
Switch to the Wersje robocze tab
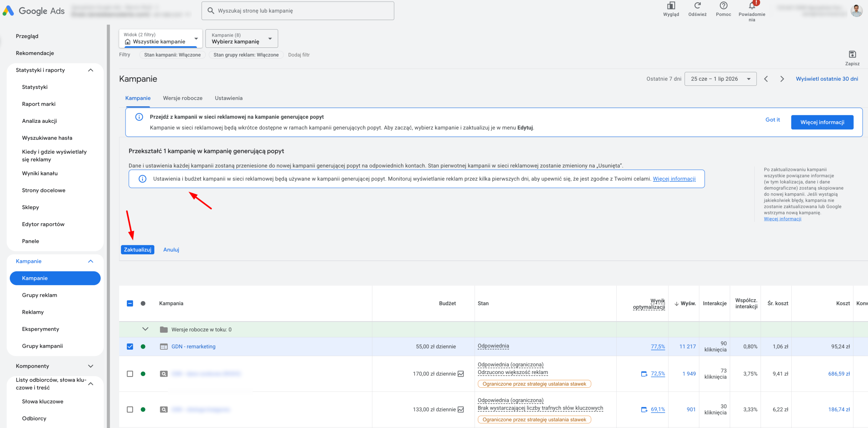pos(183,98)
